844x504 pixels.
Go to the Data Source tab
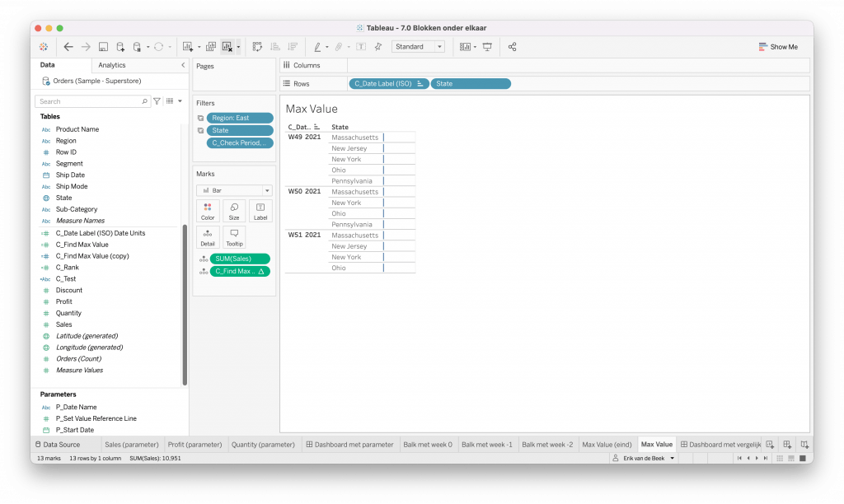click(58, 445)
